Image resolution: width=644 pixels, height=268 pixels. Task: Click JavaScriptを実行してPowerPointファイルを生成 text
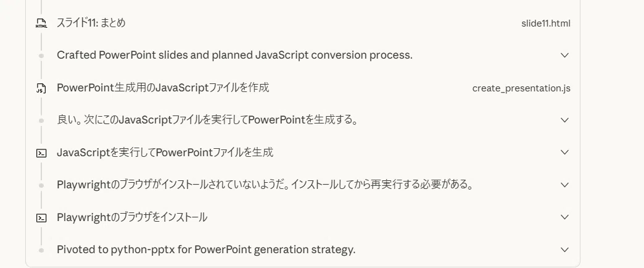click(x=165, y=153)
